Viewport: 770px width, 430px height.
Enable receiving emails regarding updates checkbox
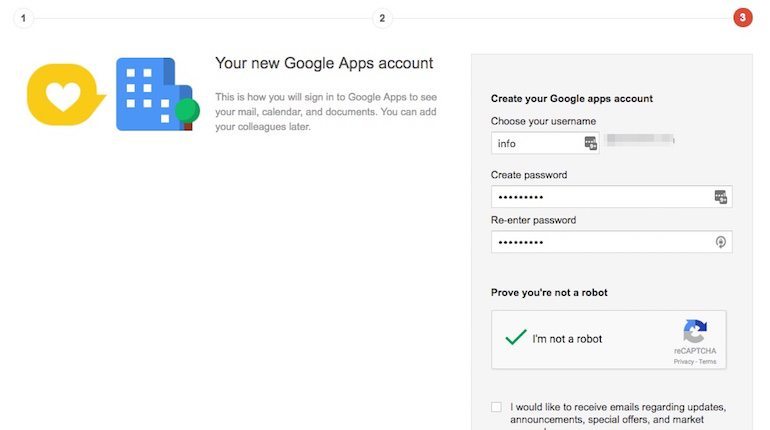tap(496, 407)
